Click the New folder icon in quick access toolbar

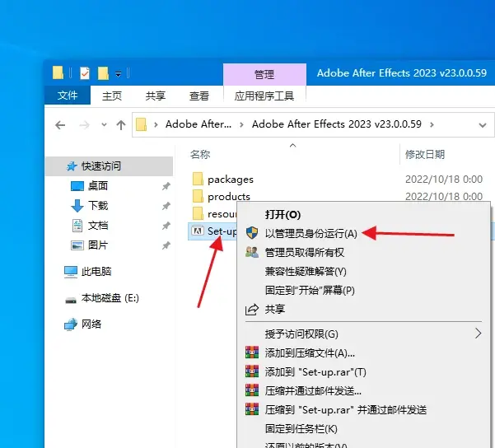103,73
